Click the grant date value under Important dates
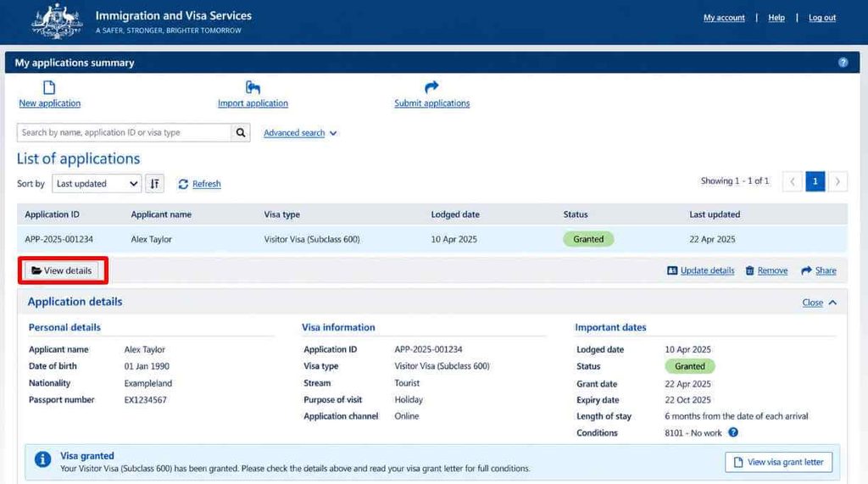This screenshot has height=484, width=868. pos(687,384)
